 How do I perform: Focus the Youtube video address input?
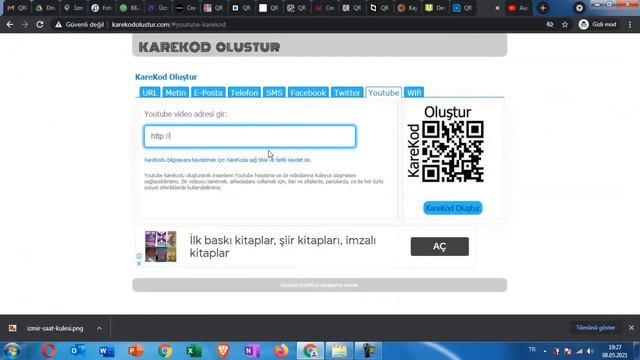coord(250,136)
